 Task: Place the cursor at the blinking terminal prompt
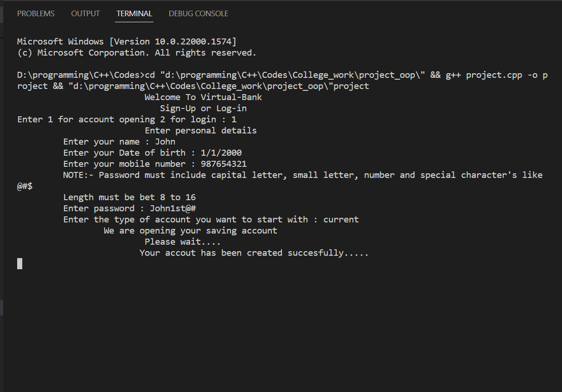click(19, 263)
